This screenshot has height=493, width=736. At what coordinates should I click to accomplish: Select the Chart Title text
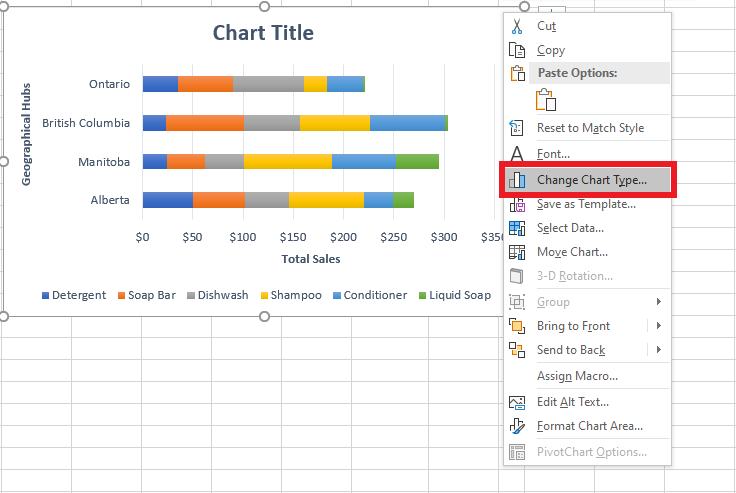coord(263,33)
